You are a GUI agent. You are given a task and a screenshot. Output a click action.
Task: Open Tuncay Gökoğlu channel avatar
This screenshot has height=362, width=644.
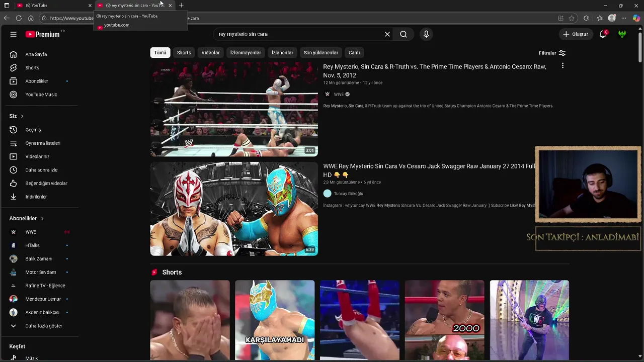pyautogui.click(x=328, y=194)
